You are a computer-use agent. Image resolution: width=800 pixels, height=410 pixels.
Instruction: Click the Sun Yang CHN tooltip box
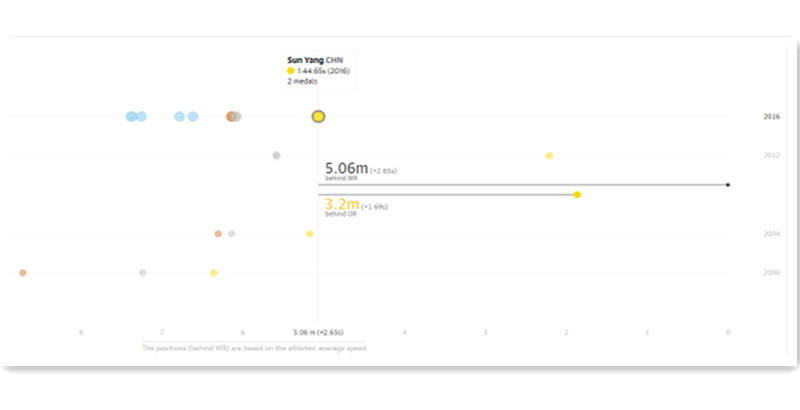tap(318, 70)
